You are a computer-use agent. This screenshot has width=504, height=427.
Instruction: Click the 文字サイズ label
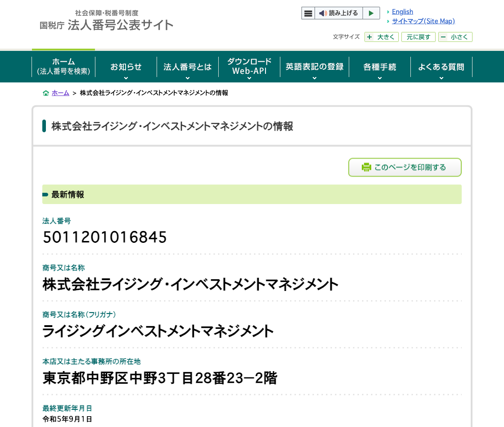click(x=346, y=36)
